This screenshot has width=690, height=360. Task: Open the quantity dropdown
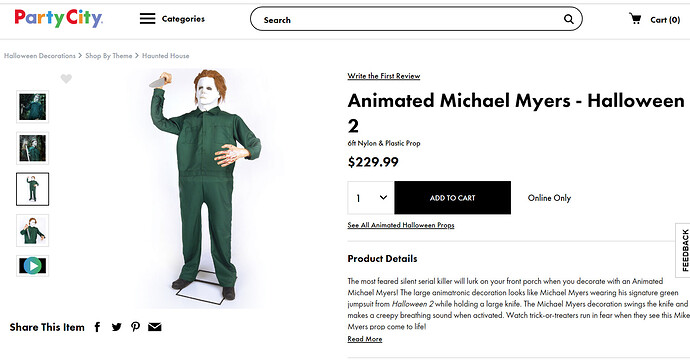(371, 198)
